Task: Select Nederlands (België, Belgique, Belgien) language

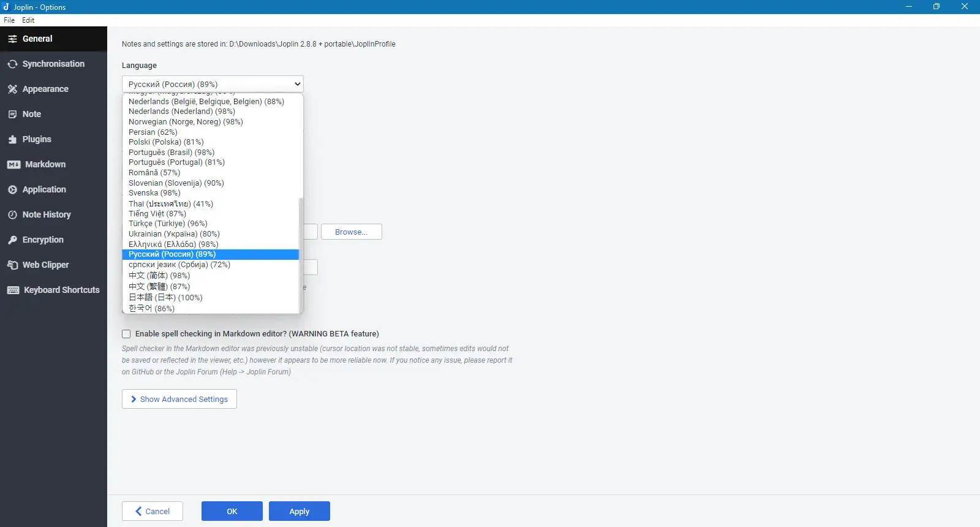Action: coord(211,102)
